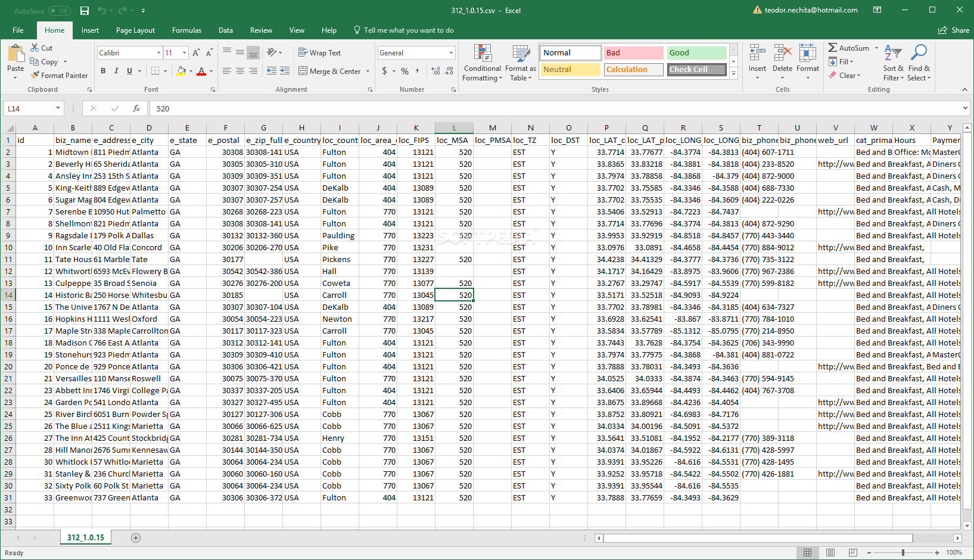Select the 312_1.0.15 sheet tab
974x560 pixels.
pyautogui.click(x=86, y=537)
